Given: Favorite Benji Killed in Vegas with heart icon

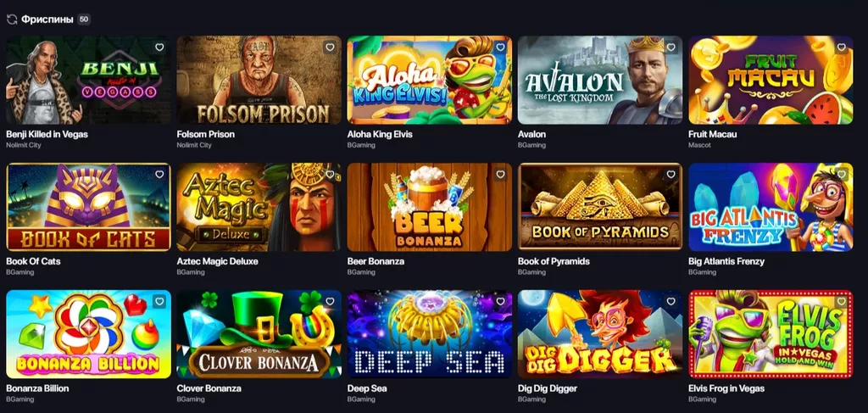Looking at the screenshot, I should [x=159, y=47].
